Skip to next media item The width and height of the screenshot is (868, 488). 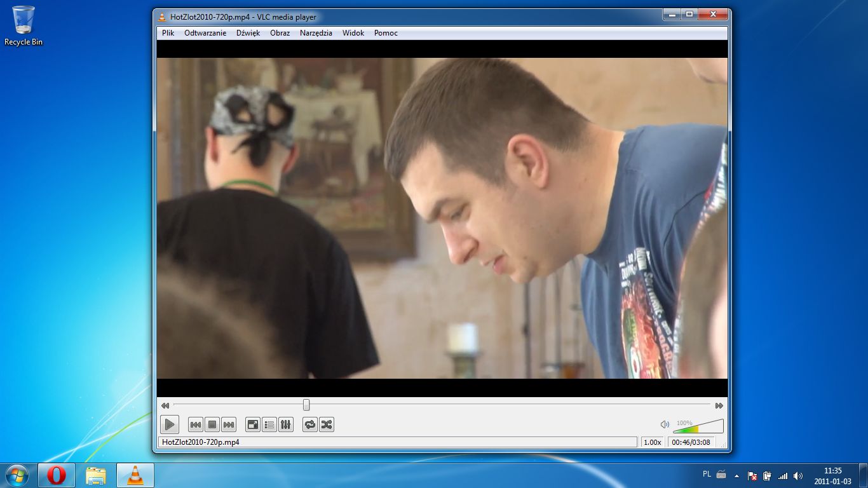(x=229, y=424)
